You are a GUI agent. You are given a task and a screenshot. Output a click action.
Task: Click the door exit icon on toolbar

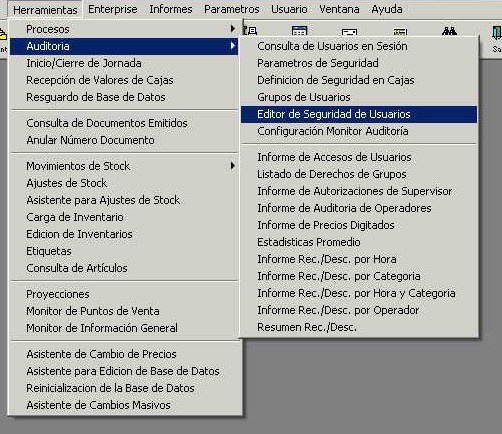pos(497,33)
